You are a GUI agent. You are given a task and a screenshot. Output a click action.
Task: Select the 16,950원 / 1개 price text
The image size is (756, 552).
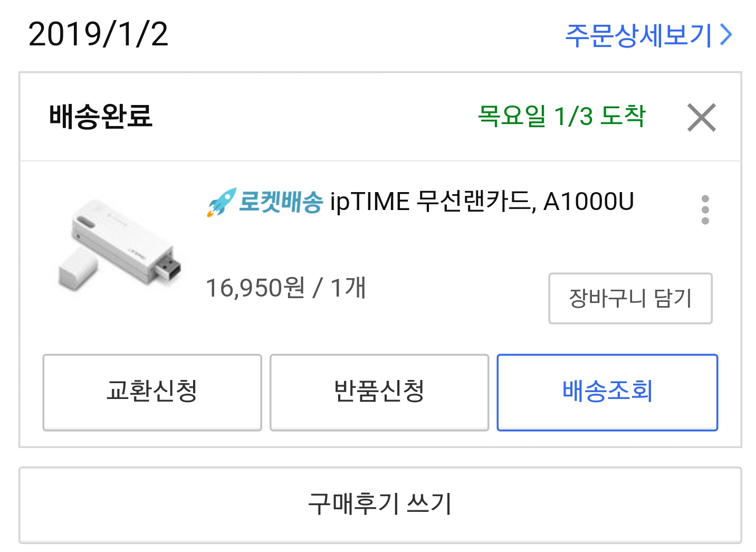tap(285, 288)
